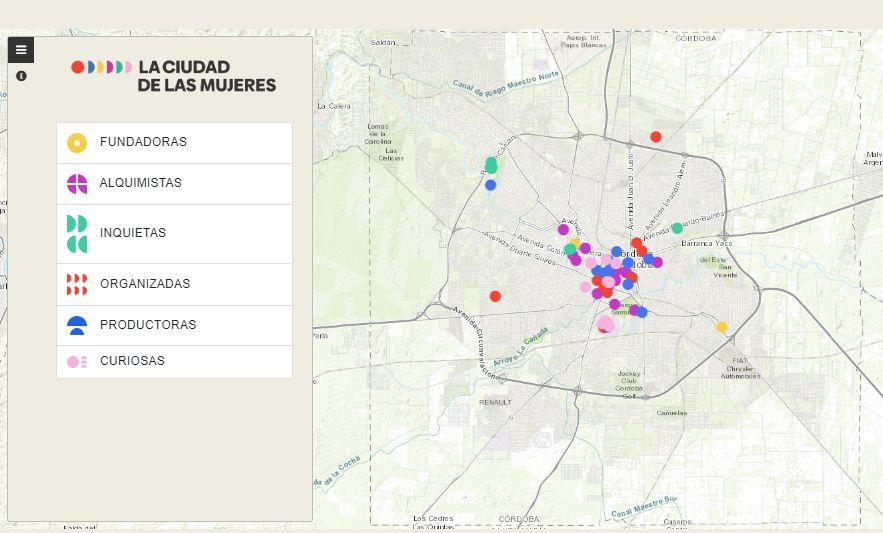This screenshot has width=883, height=533.
Task: Open the hamburger menu button
Action: 21,50
